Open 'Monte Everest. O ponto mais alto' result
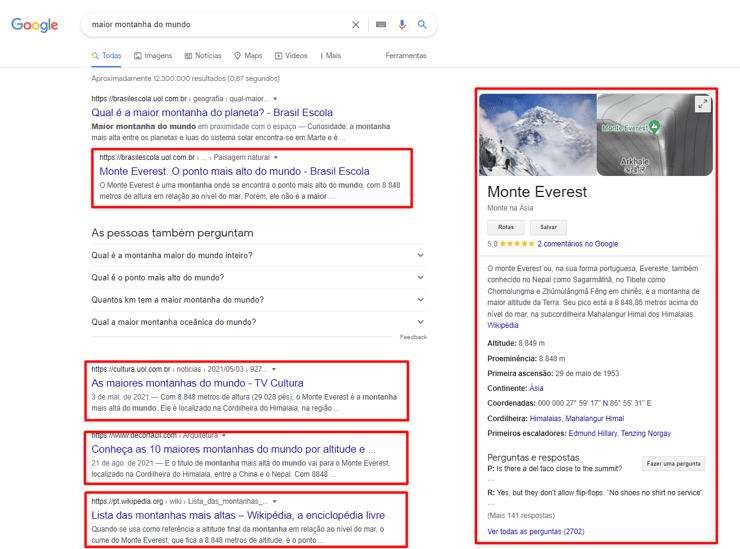The height and width of the screenshot is (549, 740). click(x=234, y=171)
